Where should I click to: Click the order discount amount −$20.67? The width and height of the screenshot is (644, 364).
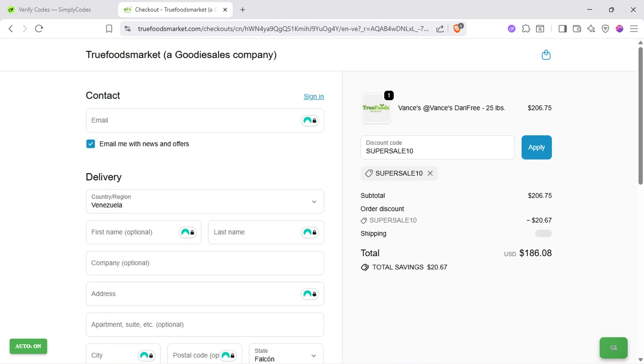[539, 220]
